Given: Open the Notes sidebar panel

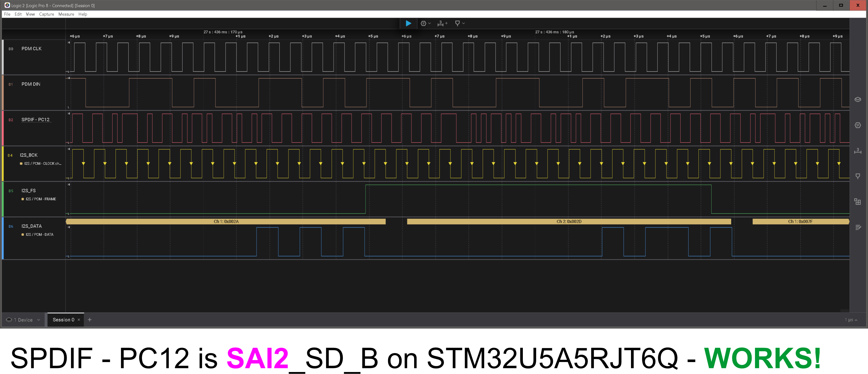Looking at the screenshot, I should pyautogui.click(x=857, y=228).
